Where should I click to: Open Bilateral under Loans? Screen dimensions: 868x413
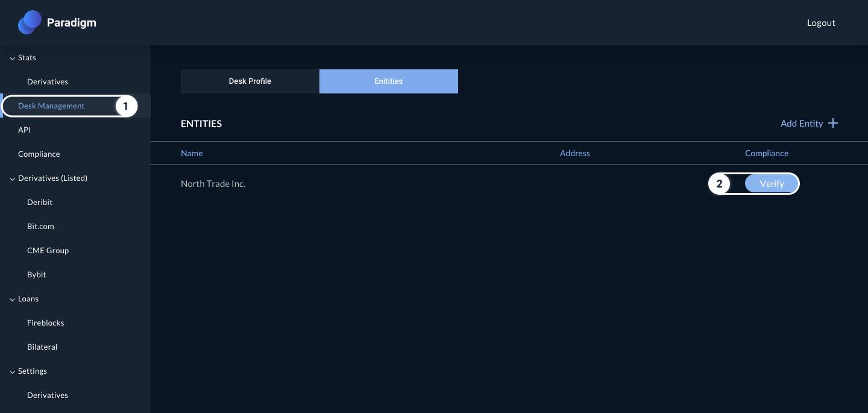click(42, 347)
